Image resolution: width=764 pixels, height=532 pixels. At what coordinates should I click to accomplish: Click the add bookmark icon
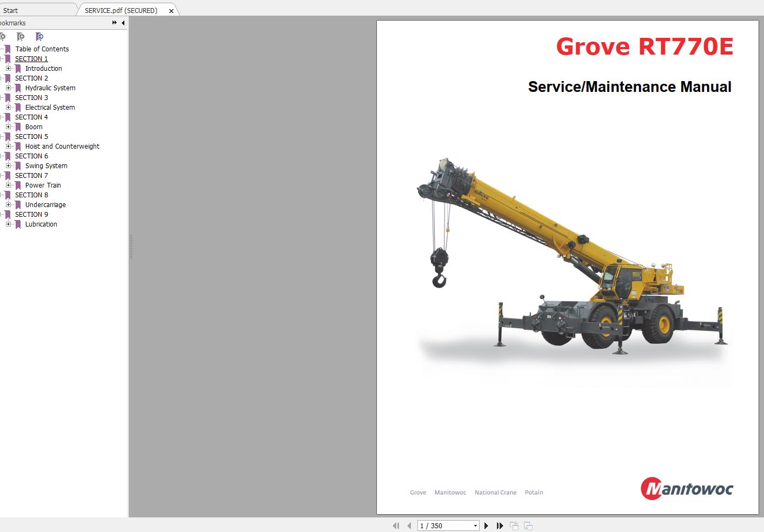pyautogui.click(x=21, y=37)
